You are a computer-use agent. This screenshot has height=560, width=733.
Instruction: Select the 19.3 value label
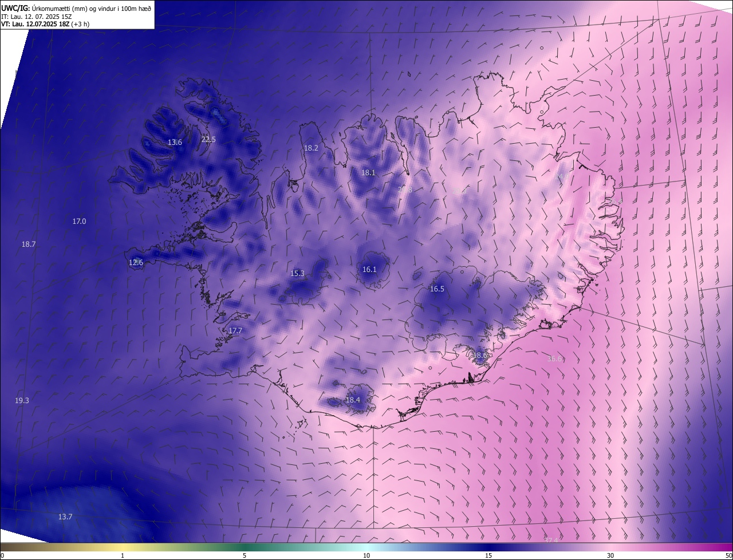(x=22, y=401)
